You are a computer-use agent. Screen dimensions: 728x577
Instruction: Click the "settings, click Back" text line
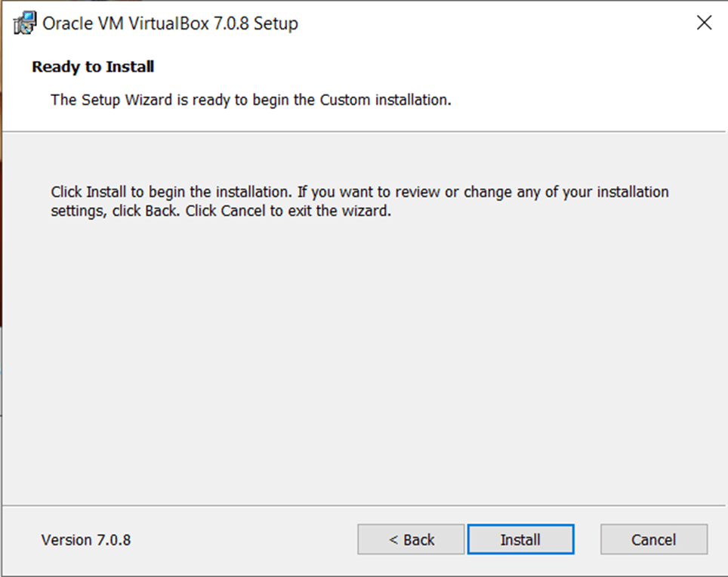coord(115,211)
